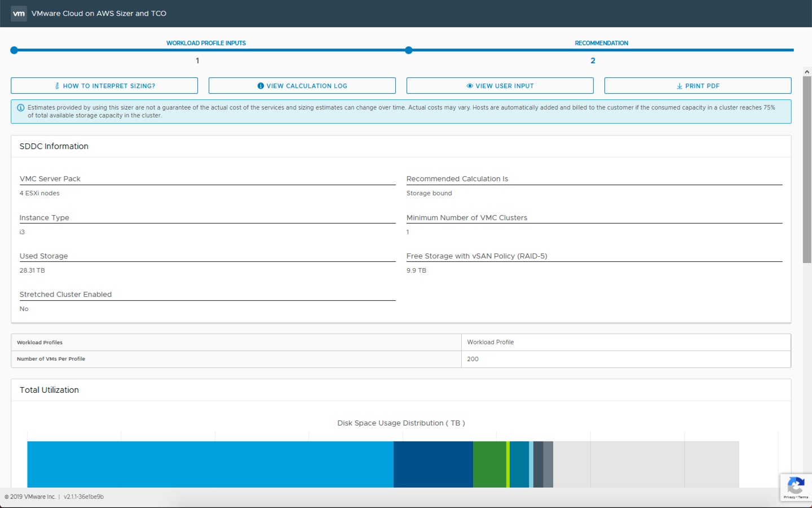
Task: Click the 'VMware Cloud on AWS Sizer and TCO' title
Action: tap(99, 14)
